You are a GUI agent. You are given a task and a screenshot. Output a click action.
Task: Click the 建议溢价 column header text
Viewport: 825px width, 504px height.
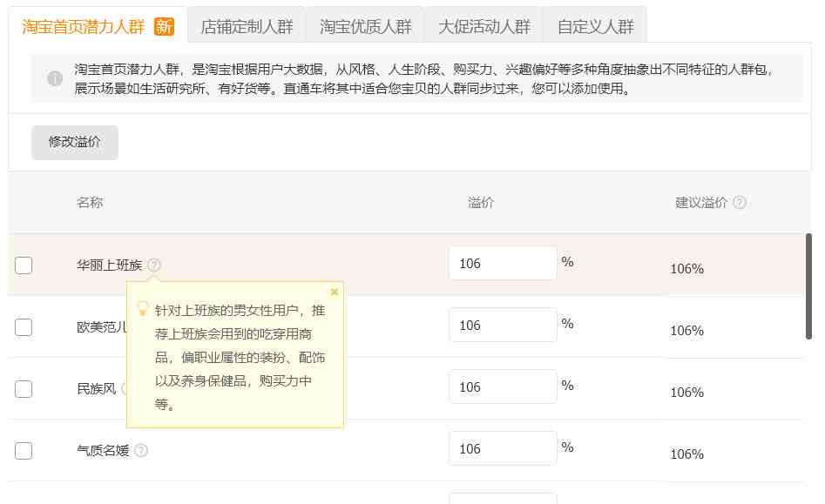[701, 202]
